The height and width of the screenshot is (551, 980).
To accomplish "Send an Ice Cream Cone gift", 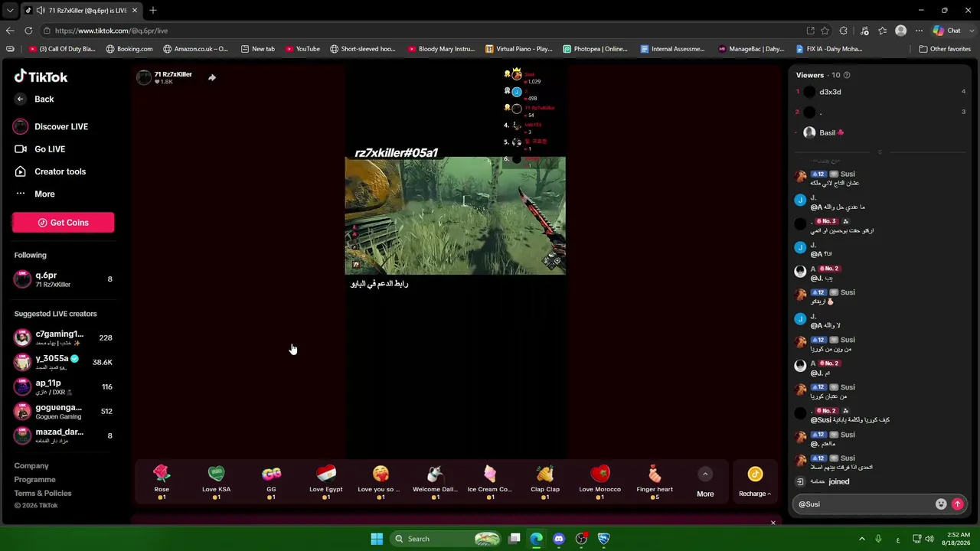I will (x=490, y=482).
